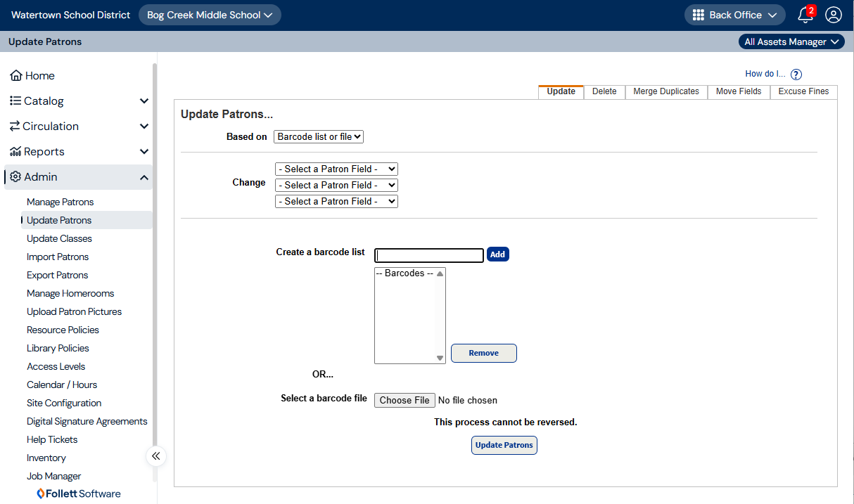Open the Merge Duplicates tab
This screenshot has width=854, height=504.
(x=665, y=91)
